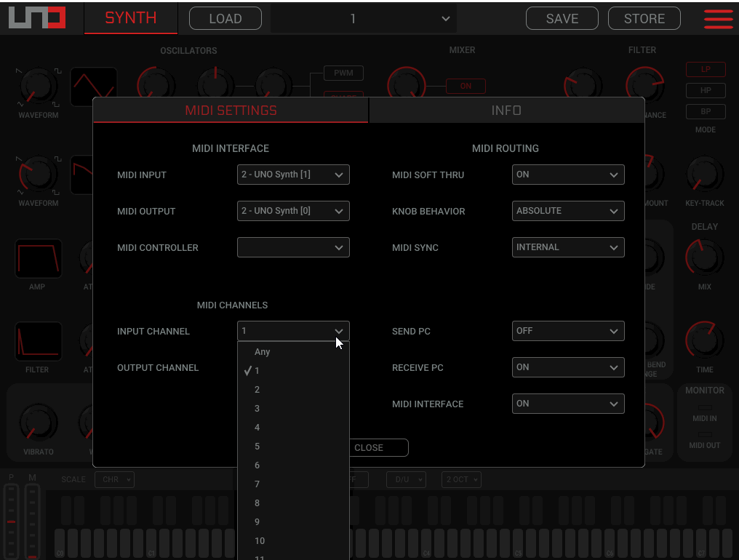Click the triangle waveform display of oscillator 1
The image size is (739, 560).
point(94,87)
